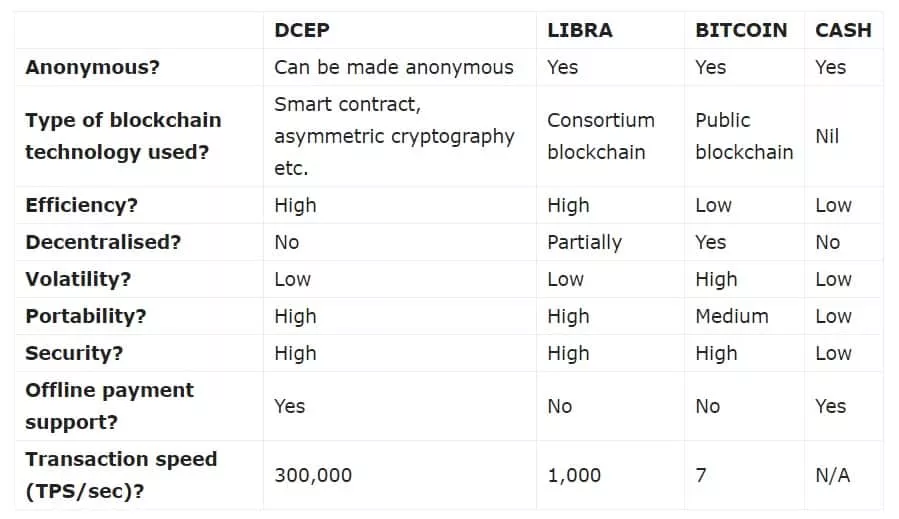
Task: Select the '1,000' cell under LIBRA
Action: [574, 475]
